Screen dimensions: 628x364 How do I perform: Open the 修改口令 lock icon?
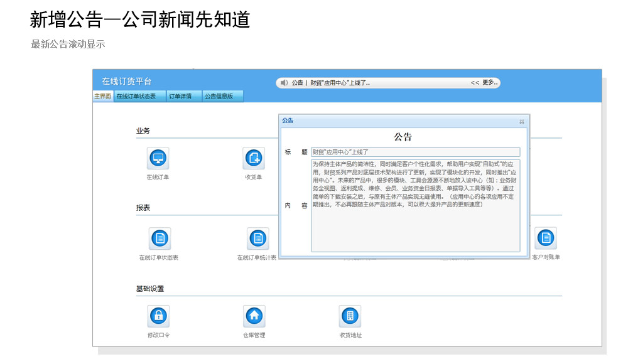tap(158, 316)
